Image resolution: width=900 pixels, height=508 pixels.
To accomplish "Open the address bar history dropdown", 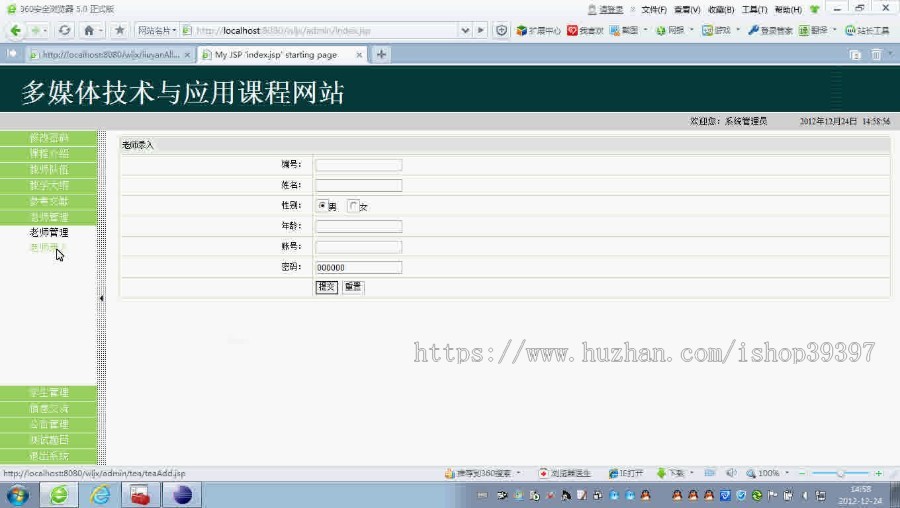I will click(x=465, y=30).
